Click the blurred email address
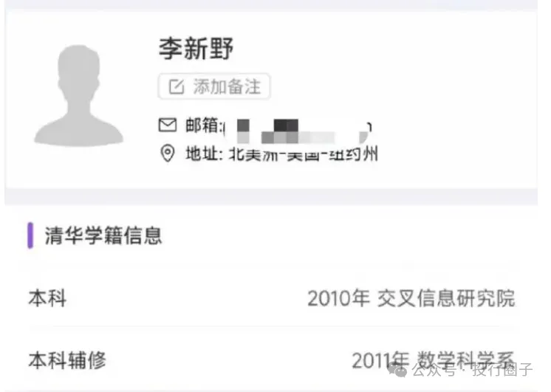Screen dimensions: 551x392 (298, 131)
